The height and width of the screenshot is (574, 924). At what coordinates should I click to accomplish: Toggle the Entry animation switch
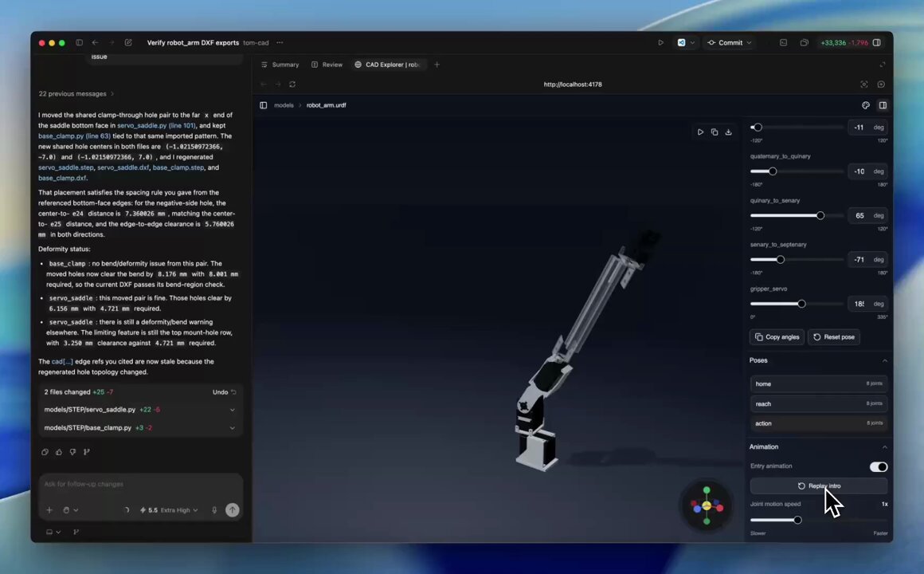[878, 466]
